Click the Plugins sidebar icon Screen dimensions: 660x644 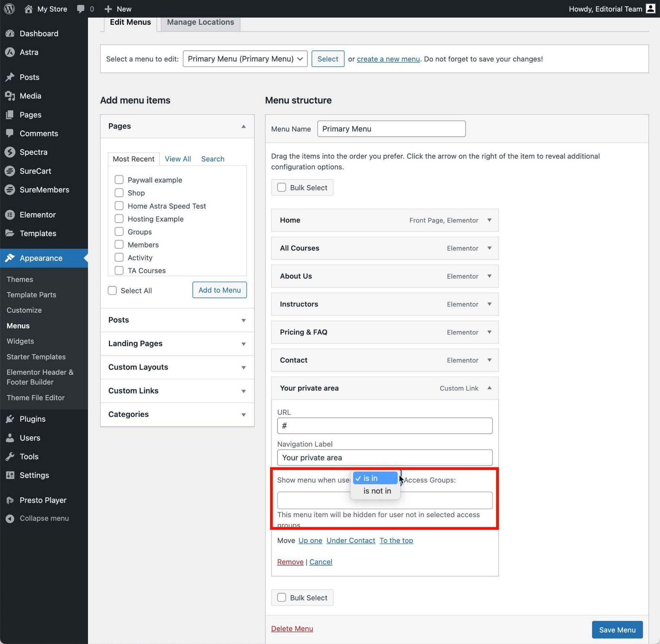point(10,419)
